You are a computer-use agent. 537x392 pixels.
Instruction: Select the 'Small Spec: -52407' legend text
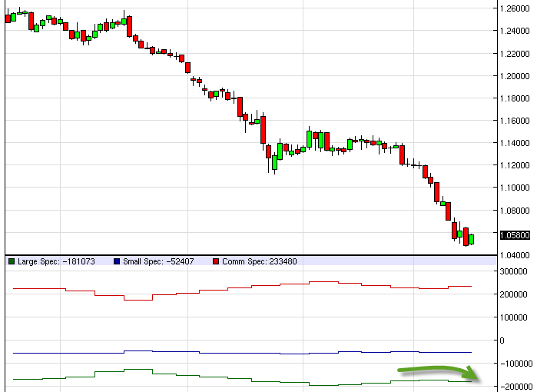click(x=158, y=261)
